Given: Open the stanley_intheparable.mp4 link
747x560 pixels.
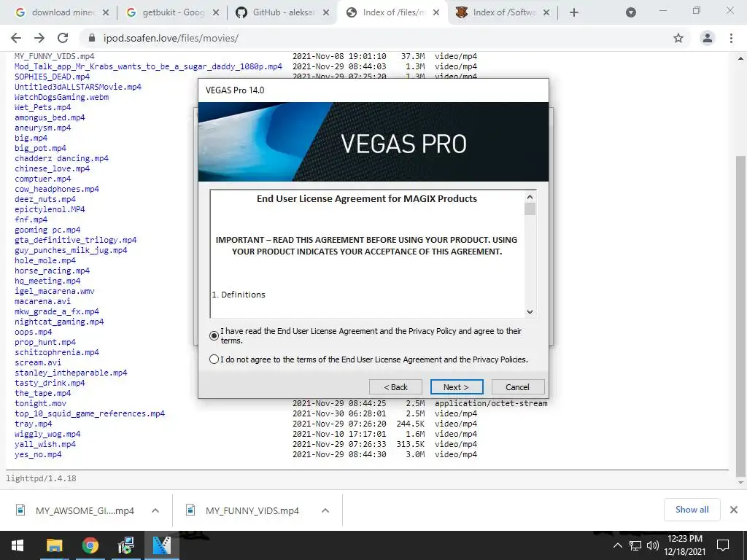Looking at the screenshot, I should 71,373.
